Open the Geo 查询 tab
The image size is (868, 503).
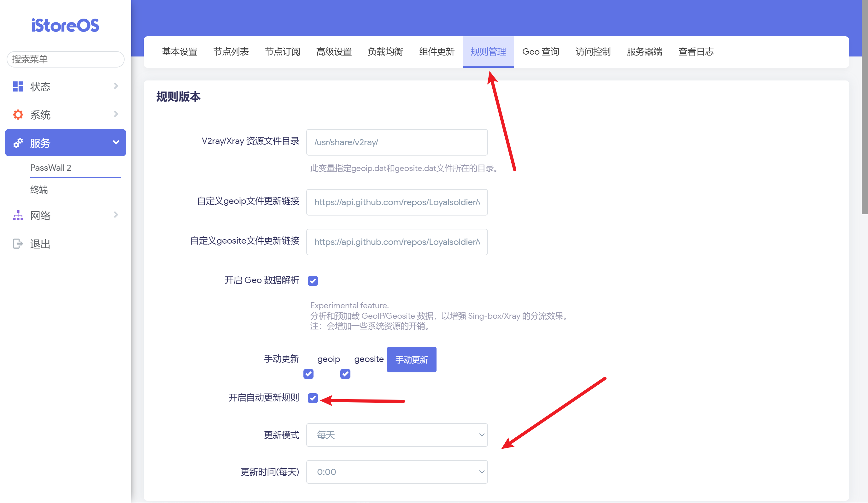[x=540, y=52]
